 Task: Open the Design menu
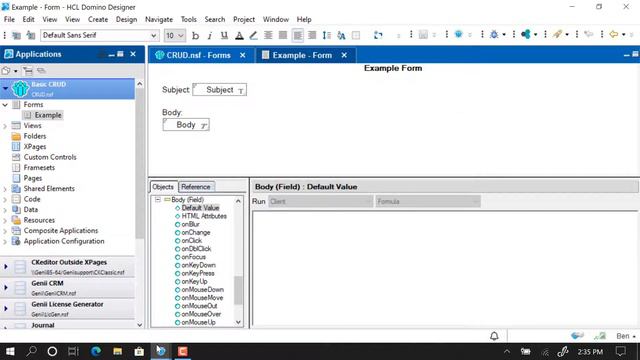[x=126, y=19]
